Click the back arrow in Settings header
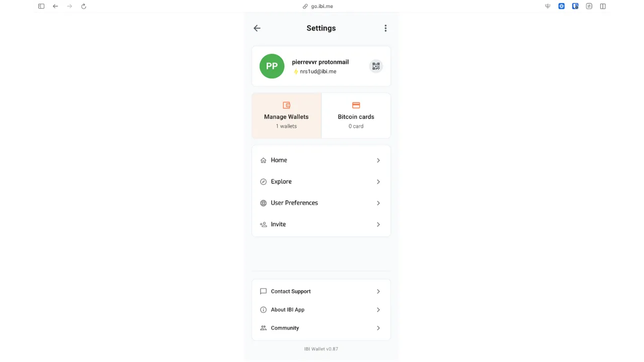 click(257, 28)
